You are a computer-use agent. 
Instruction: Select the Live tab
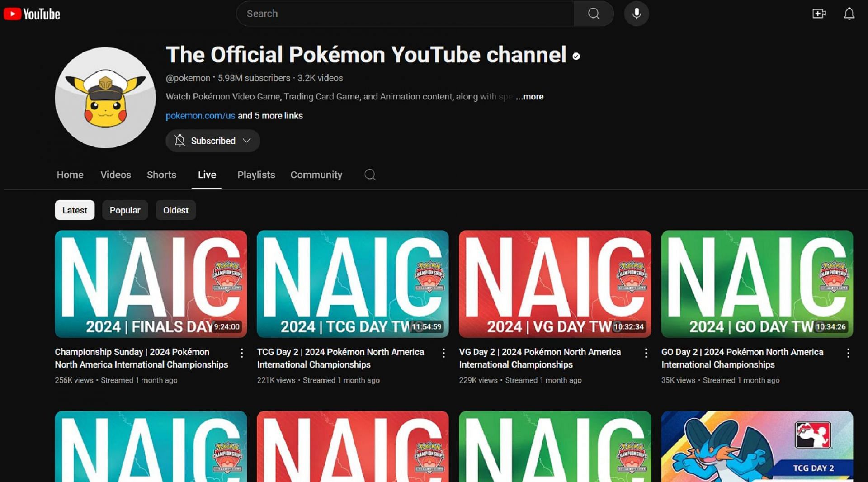pos(207,175)
